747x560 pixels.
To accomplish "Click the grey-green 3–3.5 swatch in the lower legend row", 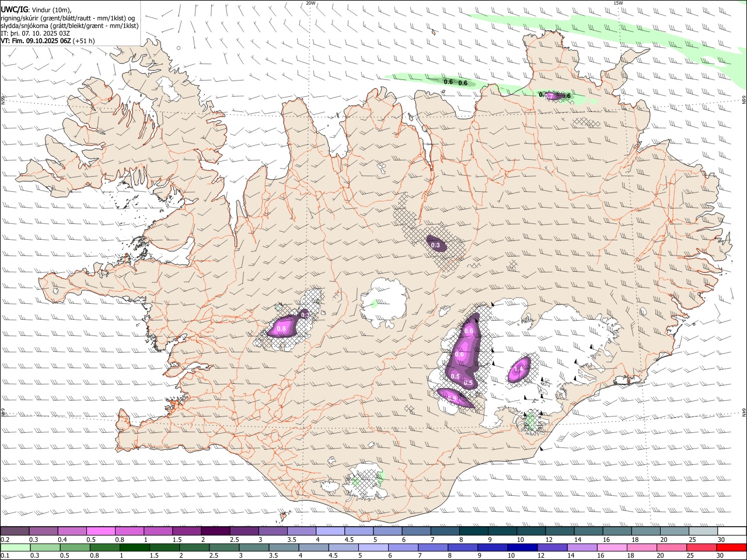I will coord(254,547).
